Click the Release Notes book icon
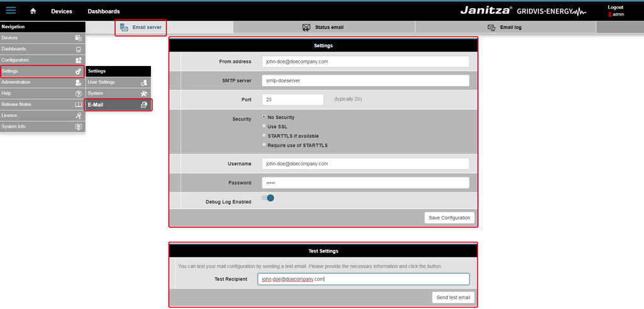This screenshot has width=644, height=309. 79,104
